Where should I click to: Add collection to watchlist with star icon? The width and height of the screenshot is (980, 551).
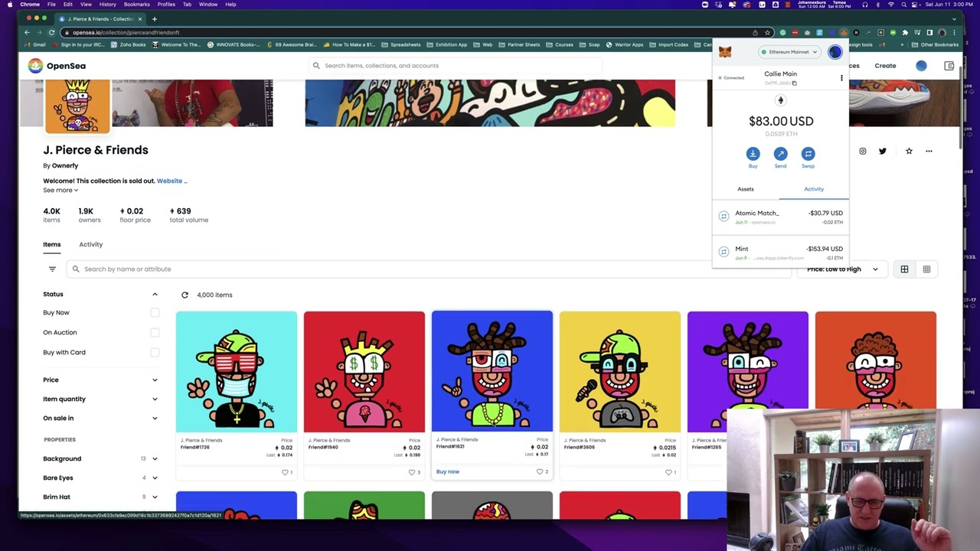(909, 152)
